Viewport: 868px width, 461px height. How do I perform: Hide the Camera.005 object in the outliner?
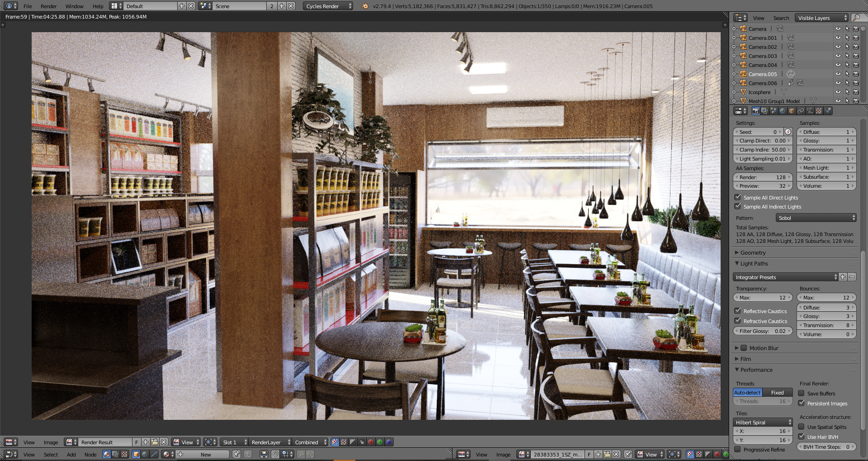coord(838,74)
